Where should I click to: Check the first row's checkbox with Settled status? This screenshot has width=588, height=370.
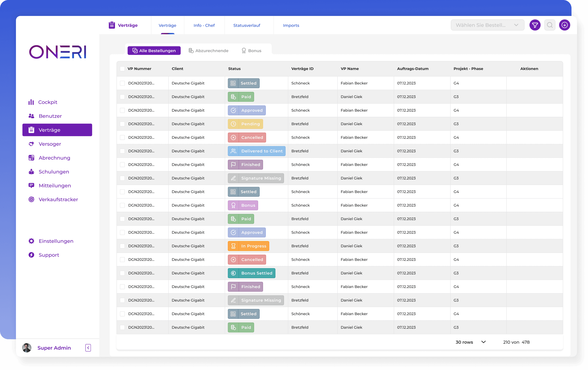pos(122,83)
